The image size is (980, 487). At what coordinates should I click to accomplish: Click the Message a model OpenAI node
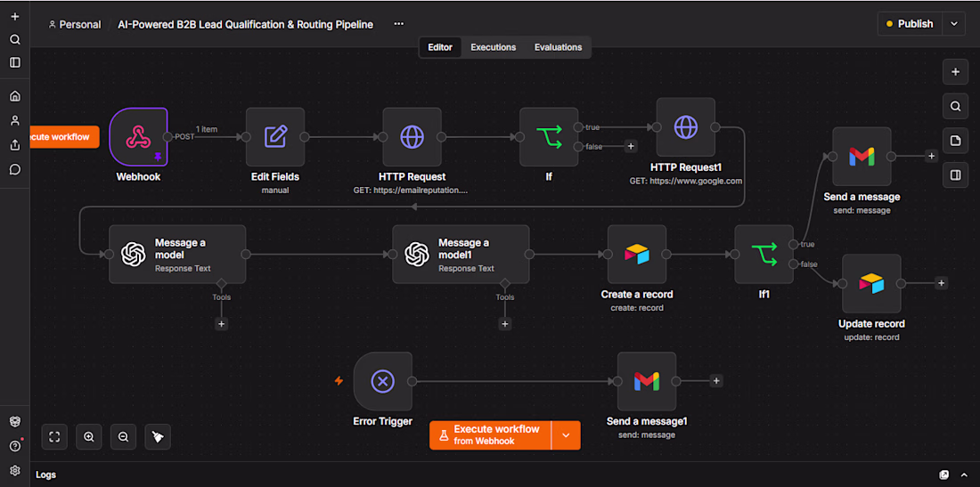click(177, 254)
